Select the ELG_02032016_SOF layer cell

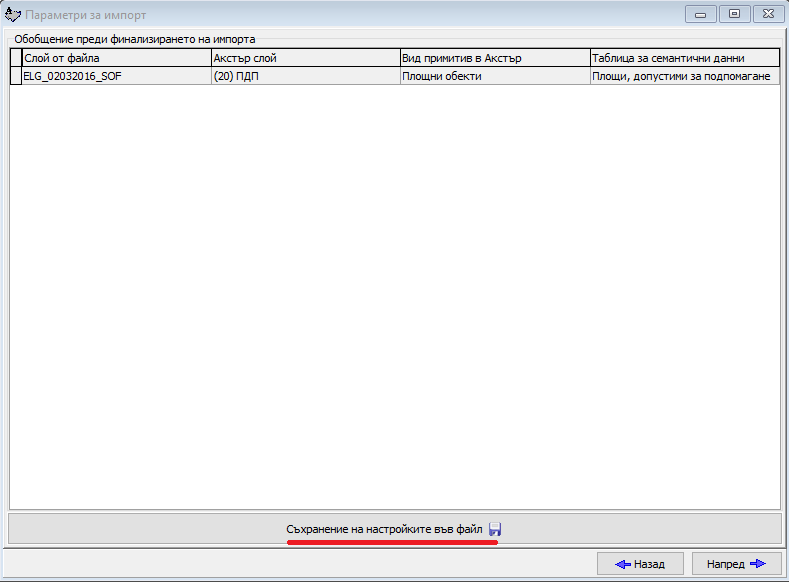coord(116,76)
